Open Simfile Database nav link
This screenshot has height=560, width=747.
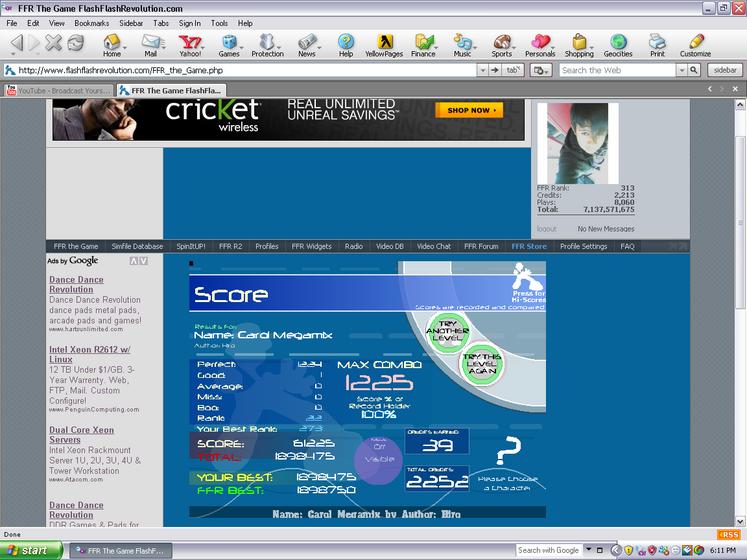[x=137, y=246]
